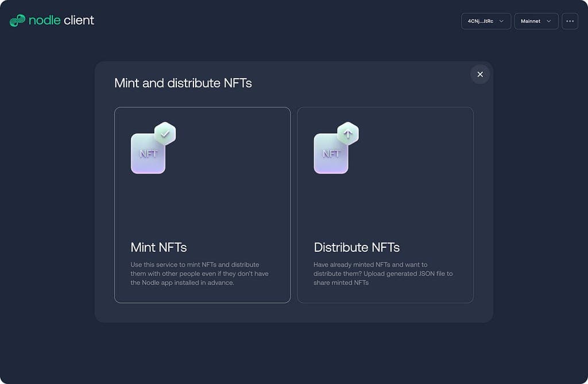Click the chevron beside the account address
Viewport: 588px width, 384px height.
[x=501, y=21]
